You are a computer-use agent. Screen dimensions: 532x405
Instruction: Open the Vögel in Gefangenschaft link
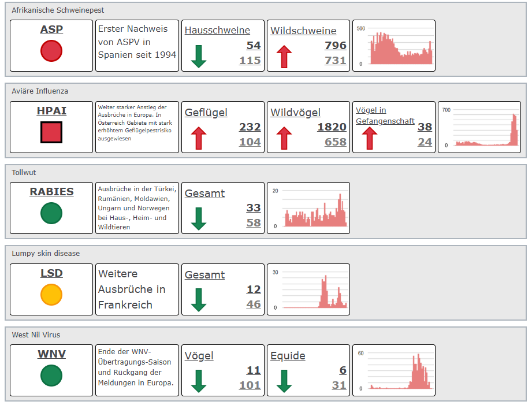(385, 116)
